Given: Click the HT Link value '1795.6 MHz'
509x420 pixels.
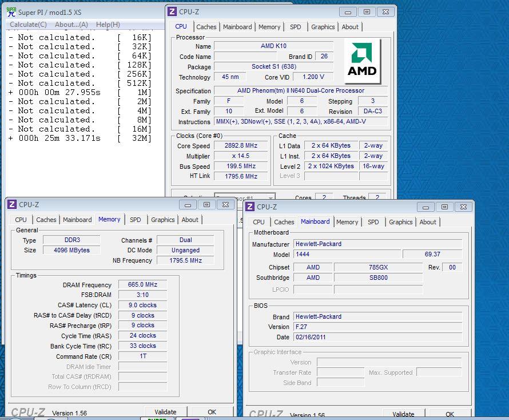Looking at the screenshot, I should [x=241, y=176].
